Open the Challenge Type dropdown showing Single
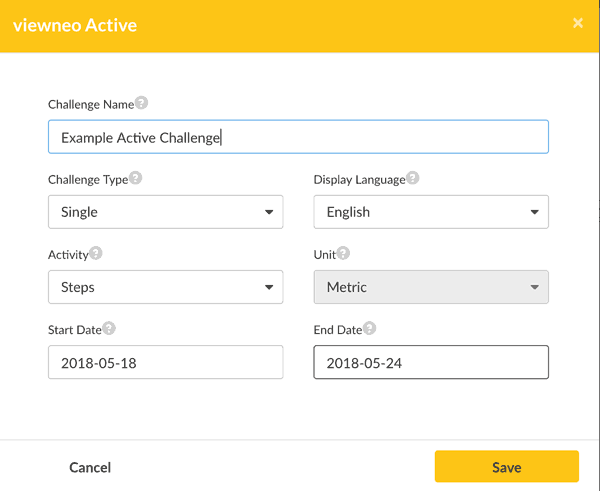Image resolution: width=600 pixels, height=495 pixels. tap(166, 212)
